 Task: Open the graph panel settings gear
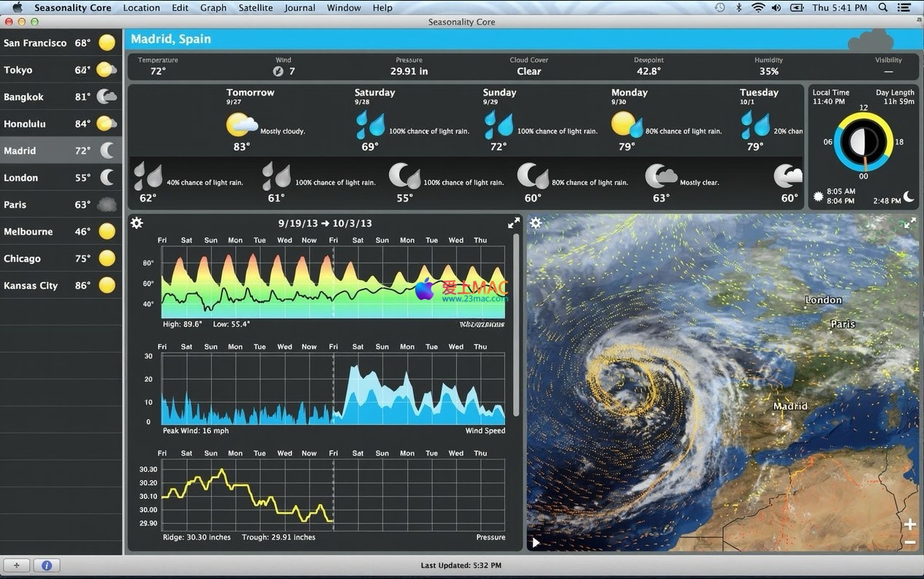[137, 223]
